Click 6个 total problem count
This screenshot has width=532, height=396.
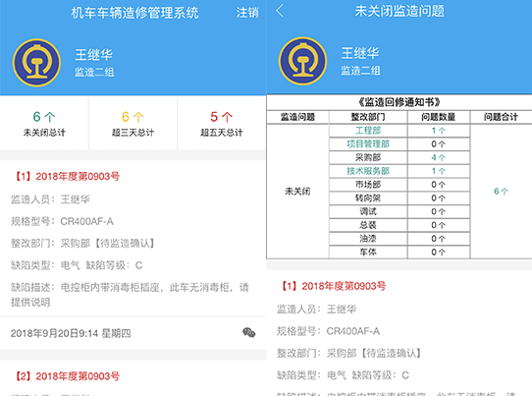coord(501,192)
